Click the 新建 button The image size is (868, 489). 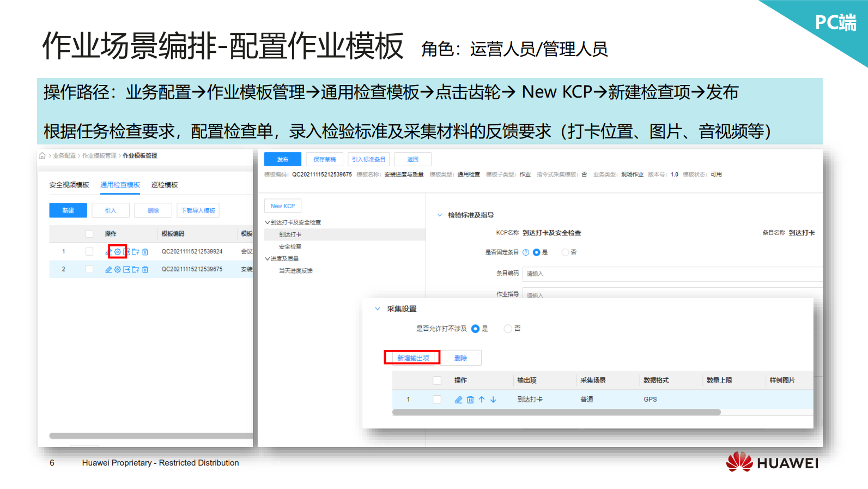(x=68, y=210)
